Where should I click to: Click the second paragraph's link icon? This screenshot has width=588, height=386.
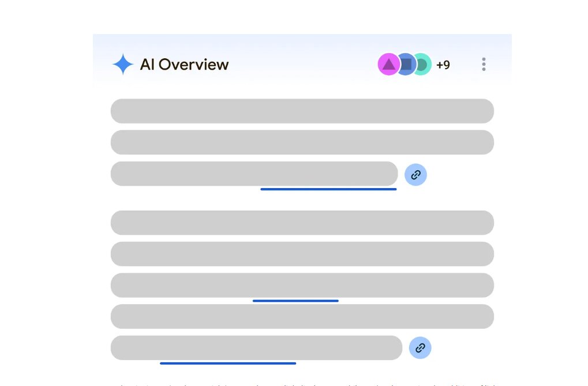(420, 348)
